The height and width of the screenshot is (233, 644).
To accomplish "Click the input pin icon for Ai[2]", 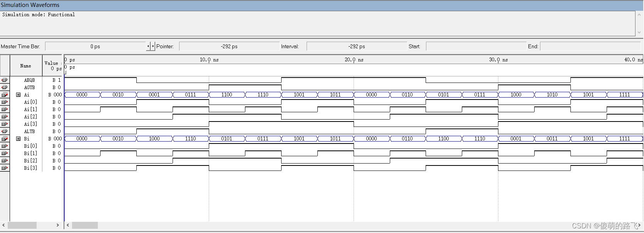I will tap(5, 117).
